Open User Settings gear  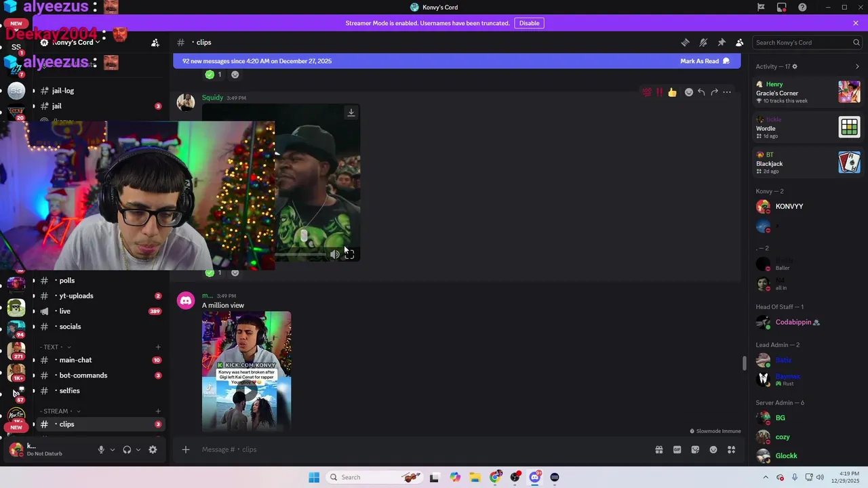[153, 449]
